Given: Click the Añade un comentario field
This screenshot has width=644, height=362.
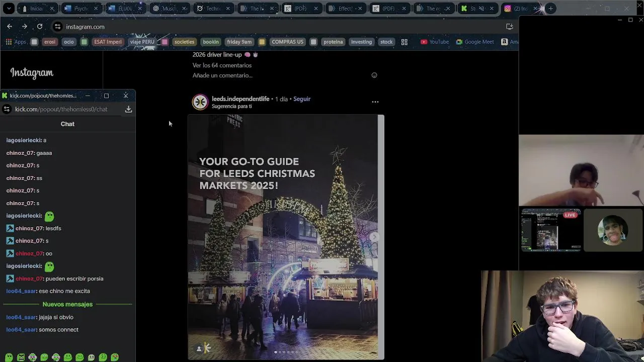Looking at the screenshot, I should (x=222, y=75).
